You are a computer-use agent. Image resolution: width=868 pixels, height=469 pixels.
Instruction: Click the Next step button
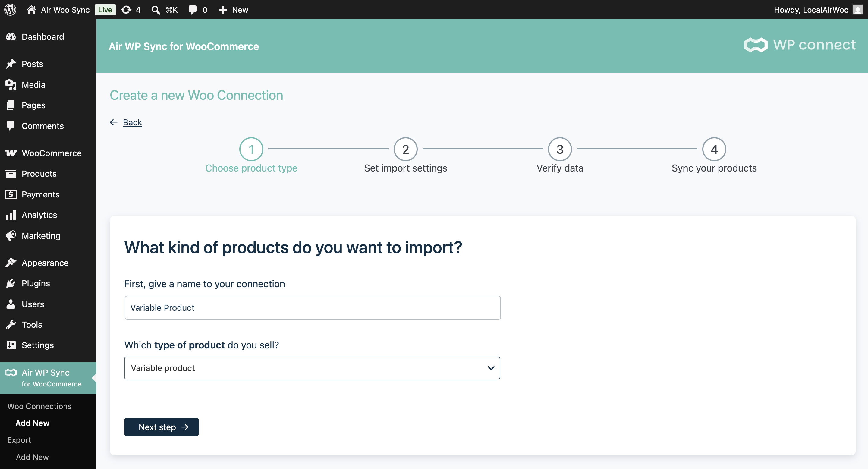coord(162,427)
